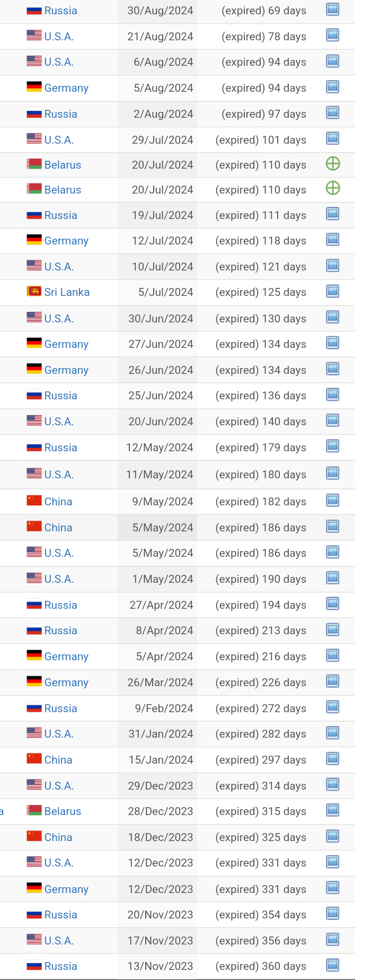The image size is (371, 980).
Task: Open screenshot icon for Russia 8/Apr/2024
Action: pyautogui.click(x=332, y=629)
